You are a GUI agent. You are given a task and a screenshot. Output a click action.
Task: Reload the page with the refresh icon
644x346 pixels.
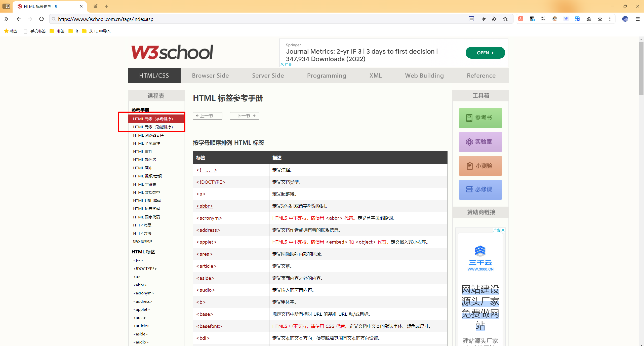click(42, 19)
